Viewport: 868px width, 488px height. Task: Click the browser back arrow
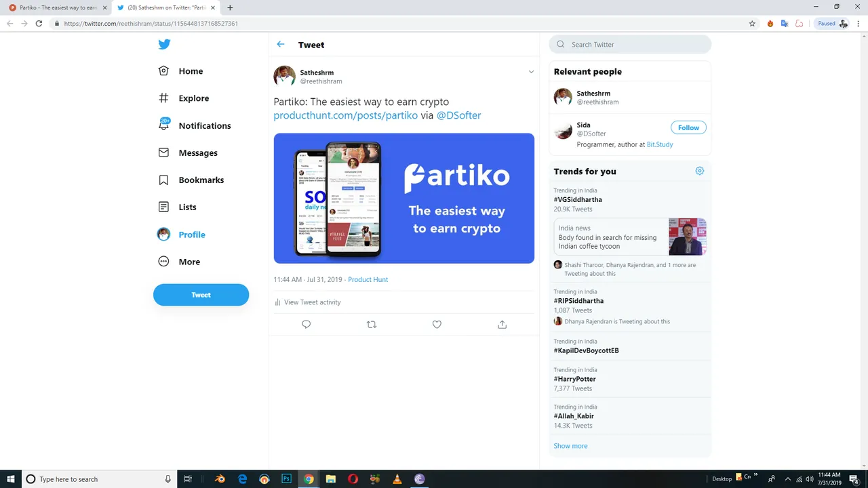click(x=9, y=23)
